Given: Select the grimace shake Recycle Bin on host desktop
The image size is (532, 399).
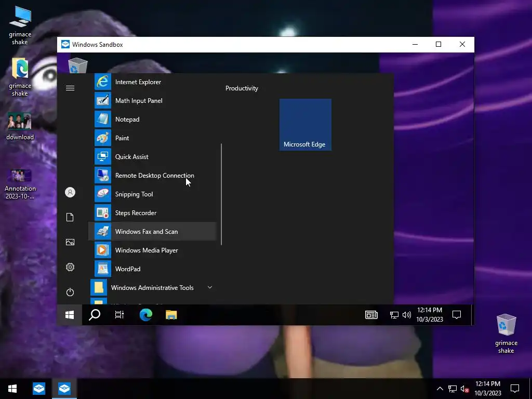Looking at the screenshot, I should point(506,334).
